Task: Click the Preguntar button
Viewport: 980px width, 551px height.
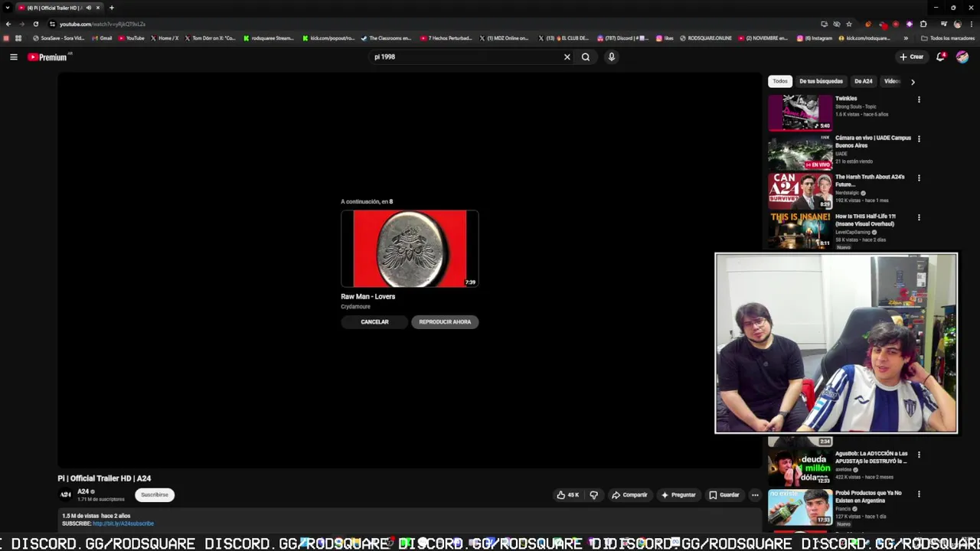Action: (678, 495)
